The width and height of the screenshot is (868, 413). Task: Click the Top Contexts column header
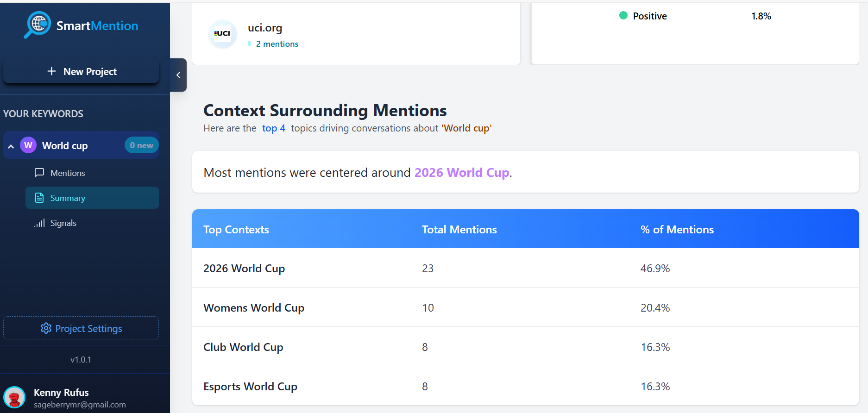pos(236,230)
